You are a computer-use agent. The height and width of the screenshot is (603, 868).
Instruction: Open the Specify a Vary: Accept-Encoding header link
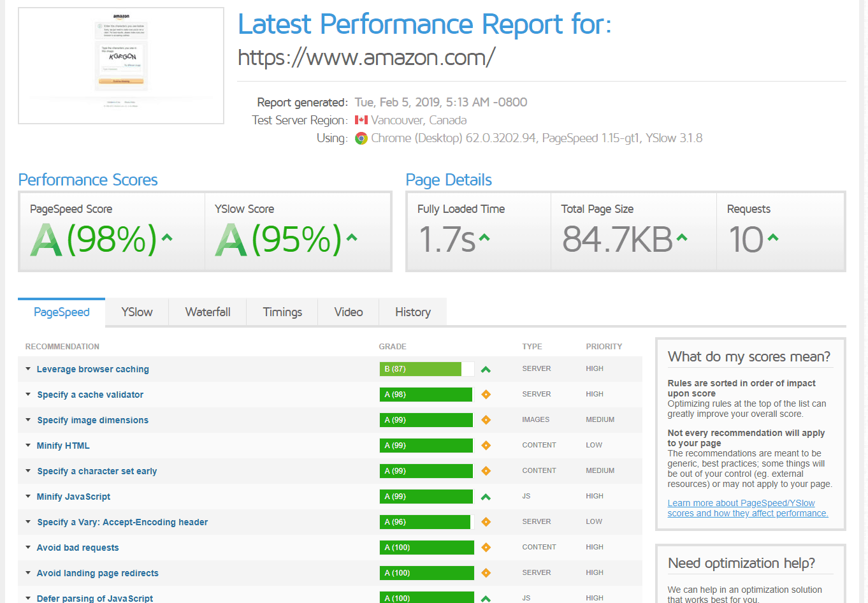122,522
